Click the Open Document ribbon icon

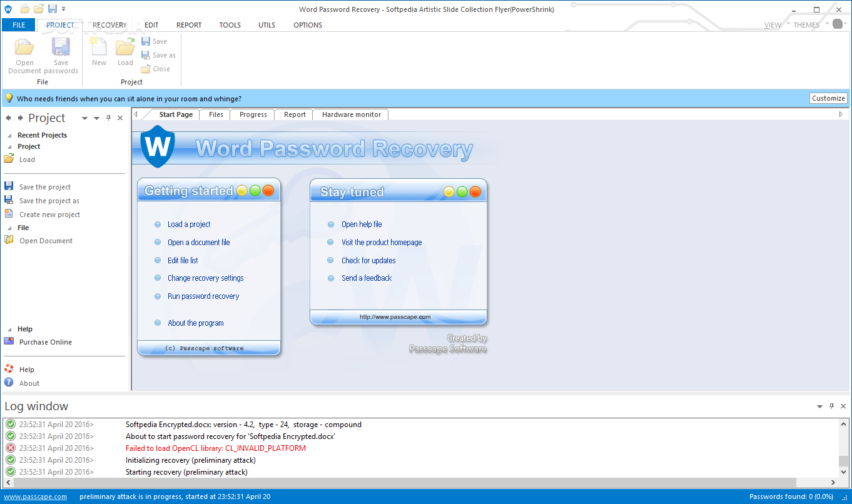[x=25, y=48]
